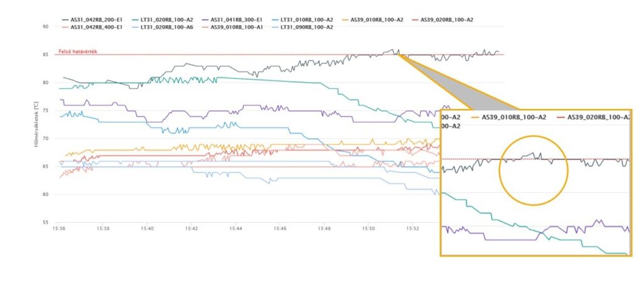Toggle AS39_010RB_100-A1 legend entry
The width and height of the screenshot is (644, 286).
point(231,27)
